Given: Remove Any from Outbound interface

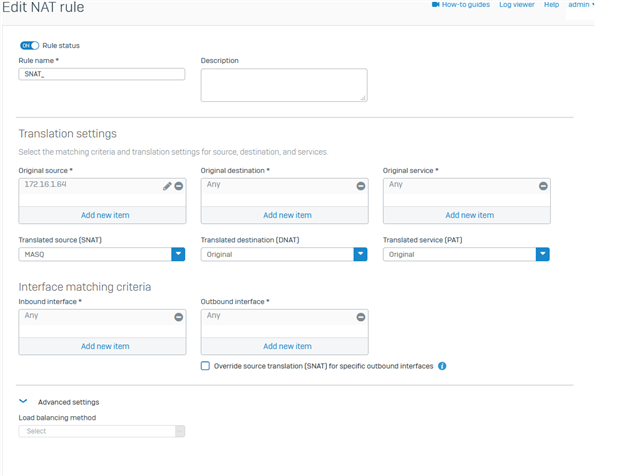Looking at the screenshot, I should click(361, 317).
